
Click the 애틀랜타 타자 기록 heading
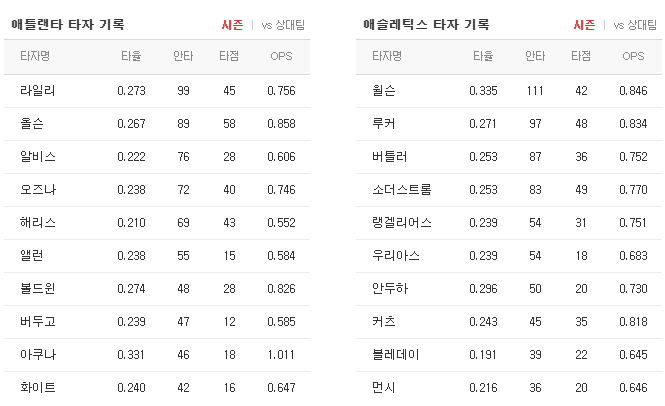point(68,25)
